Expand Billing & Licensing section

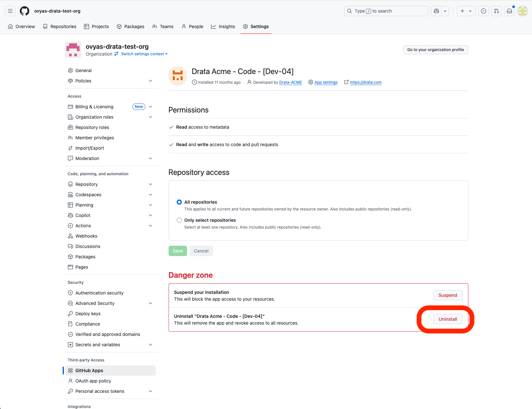[151, 107]
